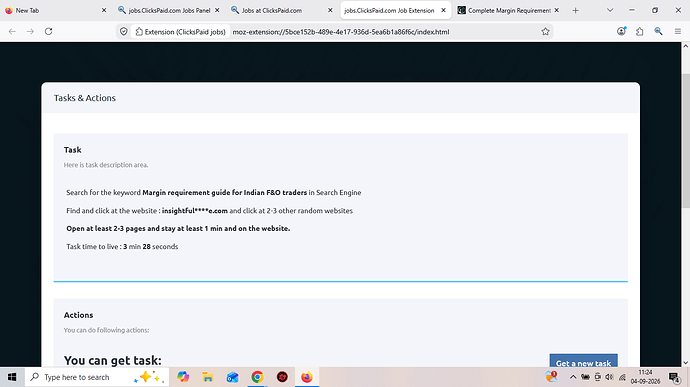Close the Jobs Panel tab
Screen dimensions: 690x387
(217, 10)
